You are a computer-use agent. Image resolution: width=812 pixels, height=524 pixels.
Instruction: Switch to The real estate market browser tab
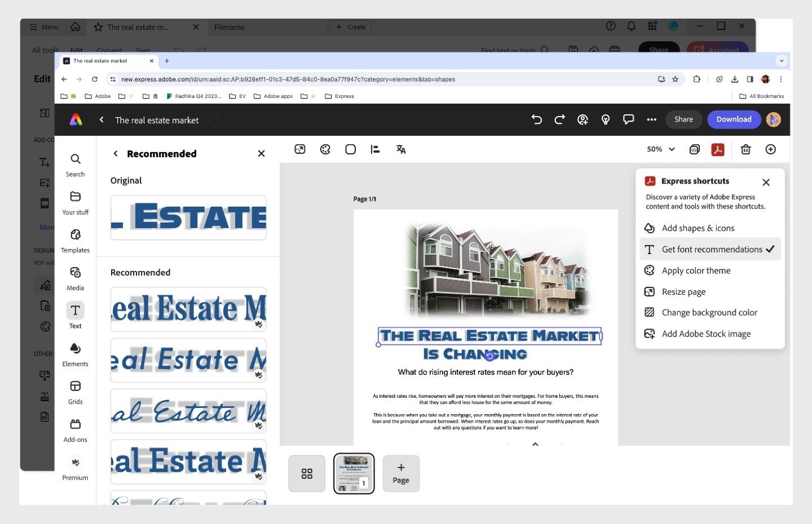[107, 60]
